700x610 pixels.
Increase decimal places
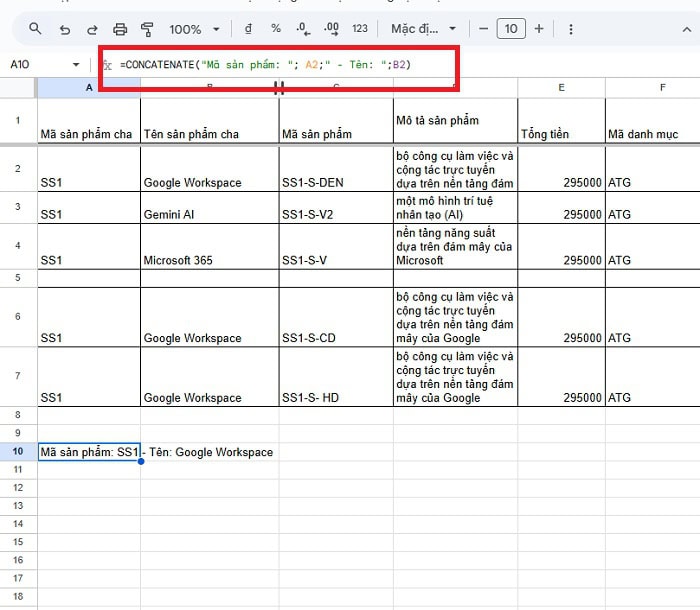(331, 29)
